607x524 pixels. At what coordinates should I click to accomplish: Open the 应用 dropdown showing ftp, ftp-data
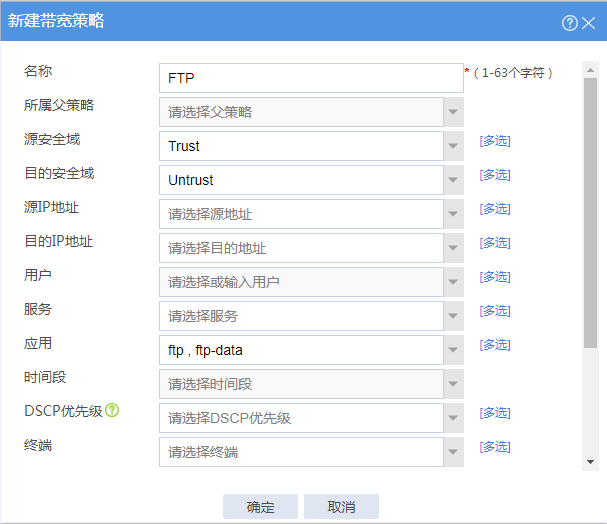point(453,350)
